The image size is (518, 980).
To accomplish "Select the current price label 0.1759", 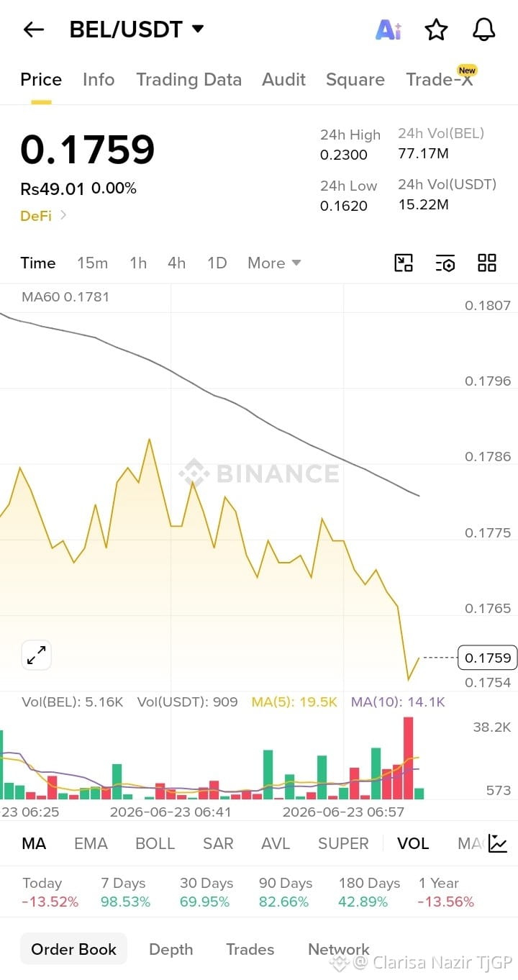I will (x=488, y=658).
